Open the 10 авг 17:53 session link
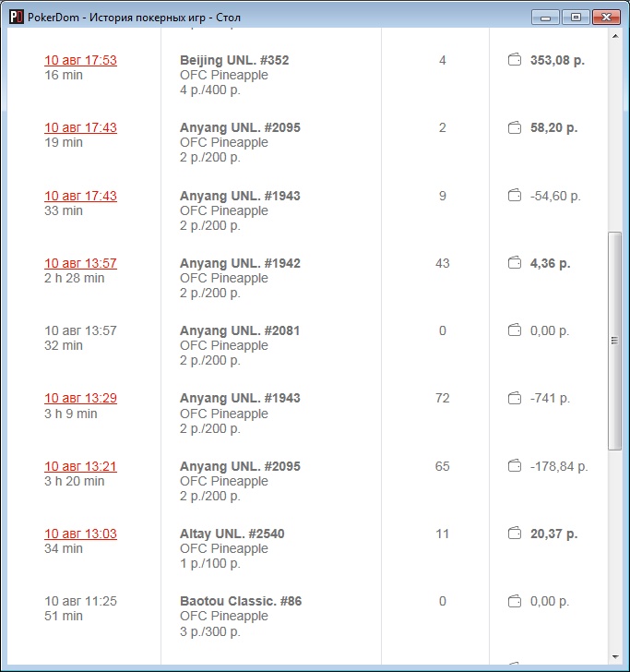 click(80, 60)
